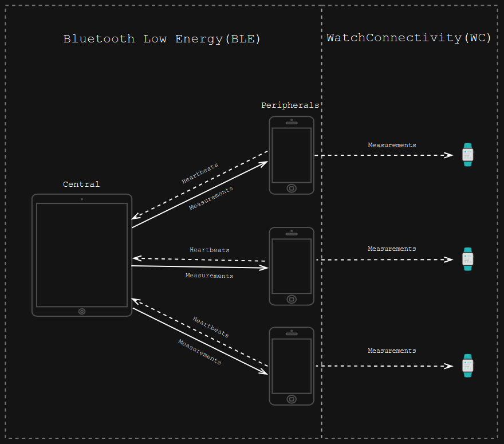This screenshot has width=504, height=444.
Task: Click home button of bottom iPhone
Action: click(x=292, y=399)
